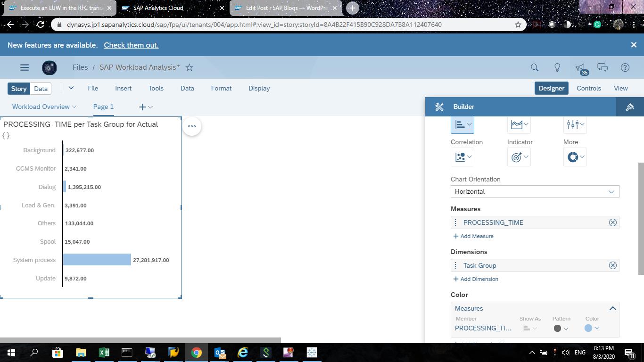Select the Indicator chart type icon
This screenshot has width=644, height=362.
(519, 157)
